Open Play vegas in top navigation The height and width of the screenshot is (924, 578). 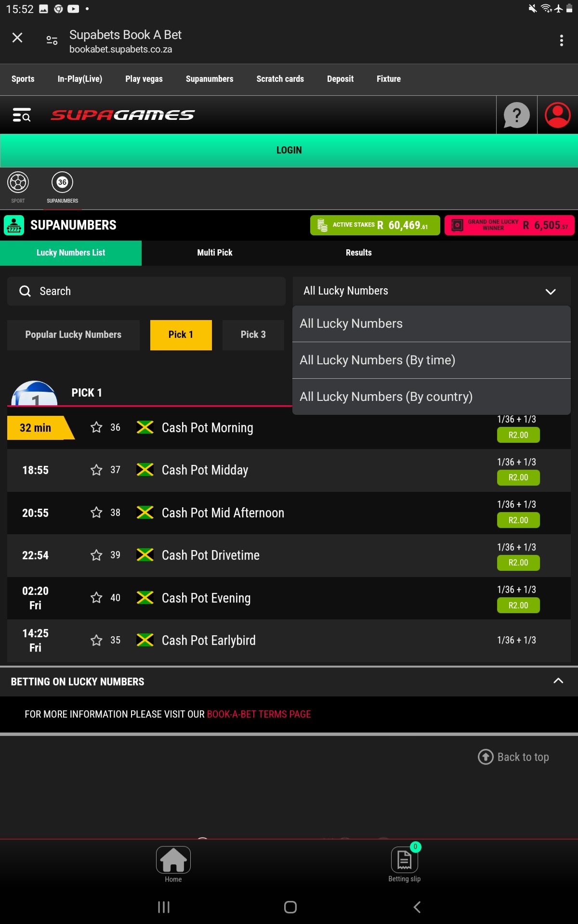(144, 79)
